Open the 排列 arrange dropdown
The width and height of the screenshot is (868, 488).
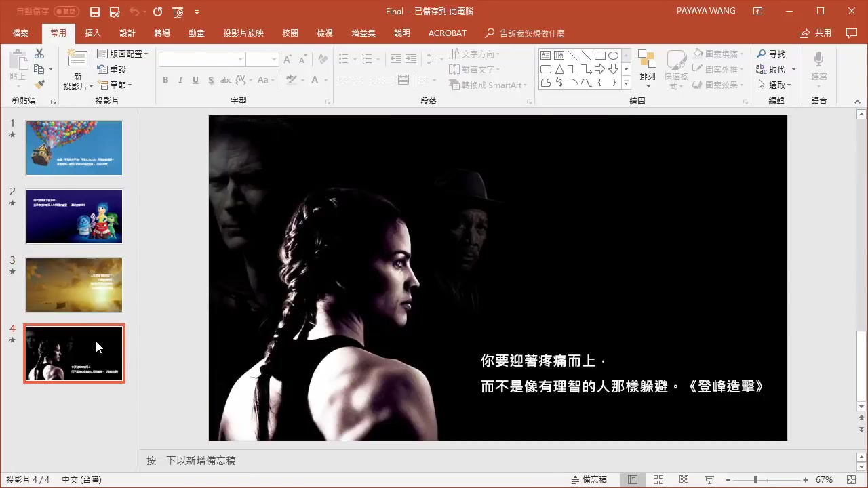click(x=648, y=70)
